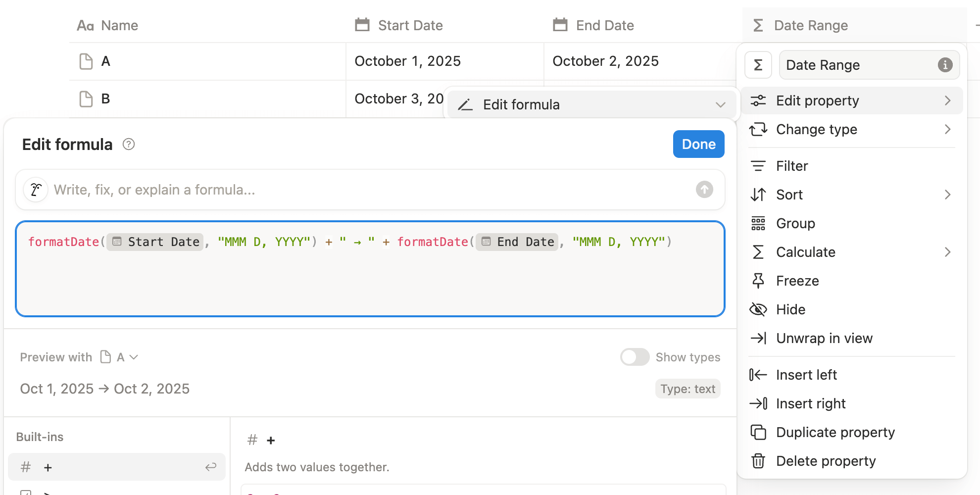Choose Insert right in the property menu
This screenshot has height=495, width=980.
[x=811, y=403]
